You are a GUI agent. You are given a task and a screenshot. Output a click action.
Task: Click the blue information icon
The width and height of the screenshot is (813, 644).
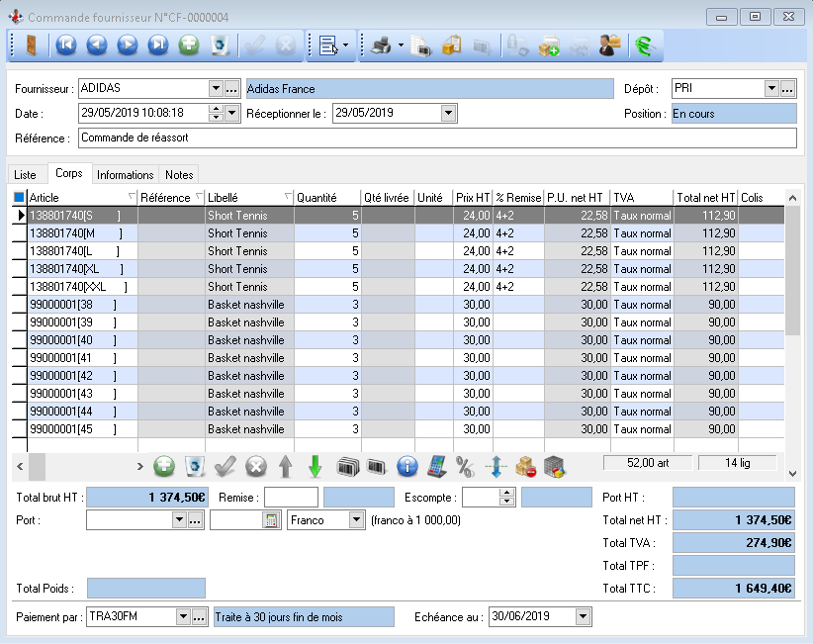406,466
